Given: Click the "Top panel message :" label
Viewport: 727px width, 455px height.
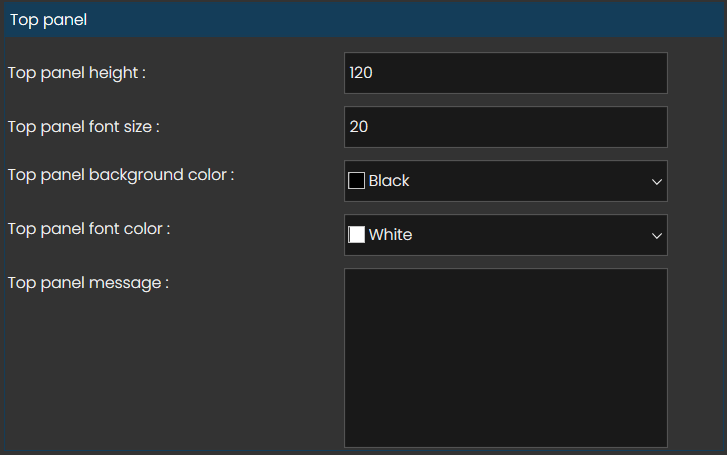Looking at the screenshot, I should tap(88, 283).
